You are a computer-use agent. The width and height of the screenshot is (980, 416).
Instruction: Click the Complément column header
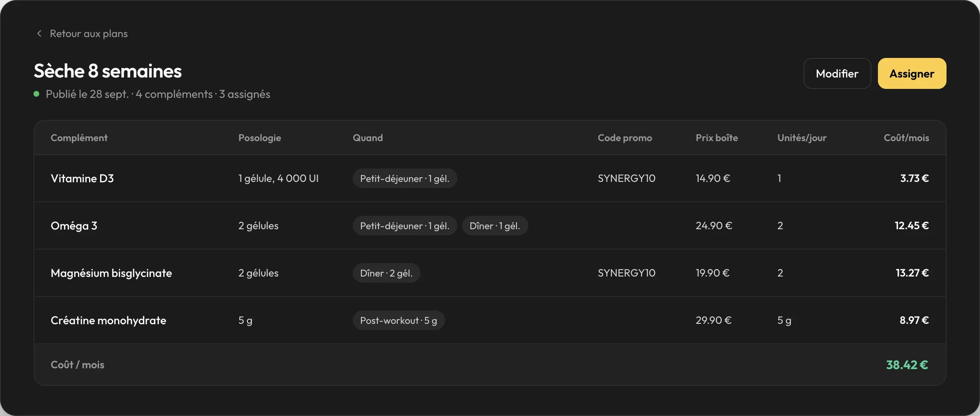(x=79, y=138)
